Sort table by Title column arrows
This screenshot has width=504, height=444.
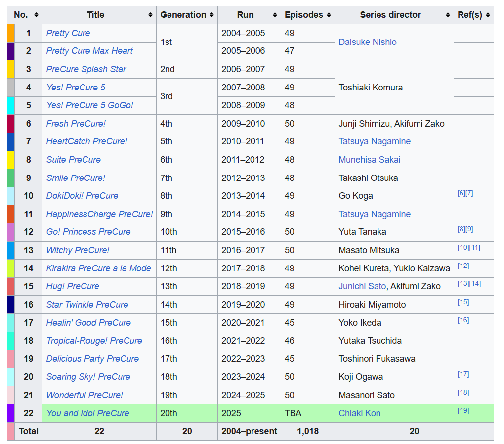(150, 15)
